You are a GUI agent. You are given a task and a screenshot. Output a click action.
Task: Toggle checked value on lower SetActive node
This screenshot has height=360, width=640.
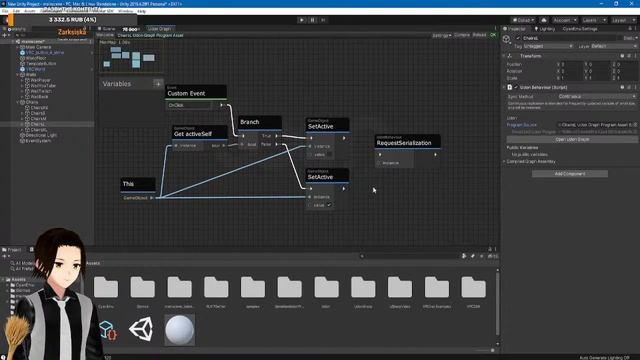click(x=329, y=205)
